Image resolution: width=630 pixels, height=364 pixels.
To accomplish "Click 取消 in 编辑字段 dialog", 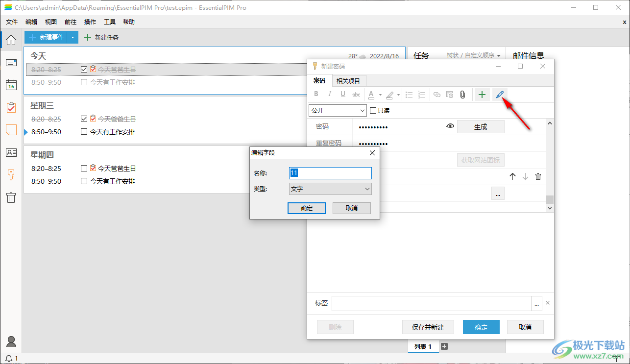I will [x=352, y=208].
